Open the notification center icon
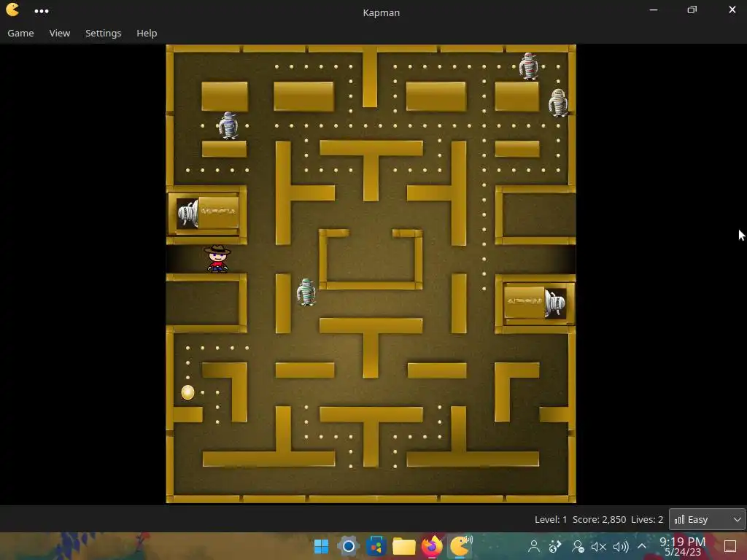Screen dimensions: 747x560 (x=729, y=547)
